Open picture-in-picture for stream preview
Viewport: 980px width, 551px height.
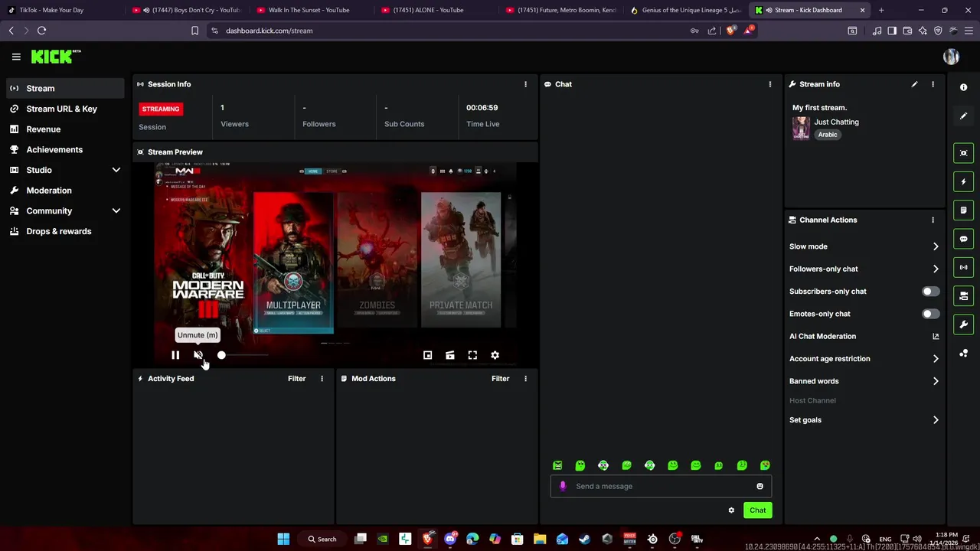tap(428, 355)
